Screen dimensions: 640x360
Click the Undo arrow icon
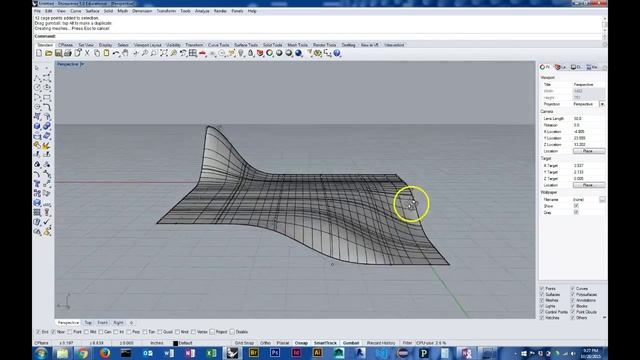click(x=116, y=53)
